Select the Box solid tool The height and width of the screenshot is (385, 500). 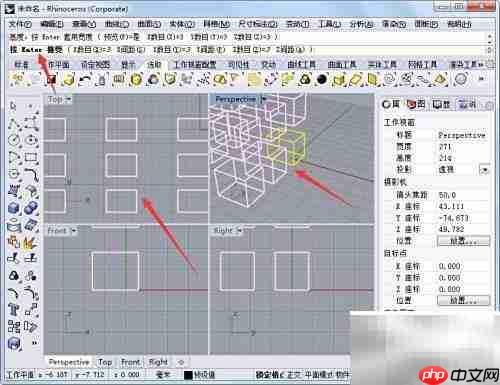[14, 208]
